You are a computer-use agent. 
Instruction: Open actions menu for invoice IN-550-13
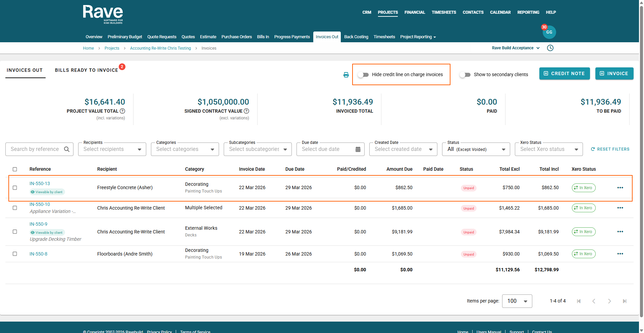point(620,188)
